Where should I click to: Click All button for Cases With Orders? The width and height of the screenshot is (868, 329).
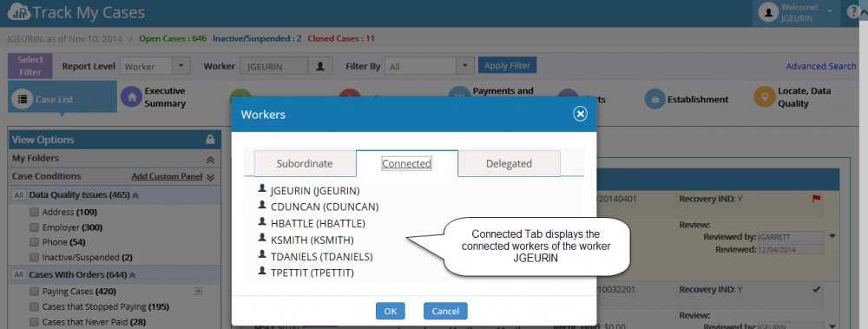18,274
